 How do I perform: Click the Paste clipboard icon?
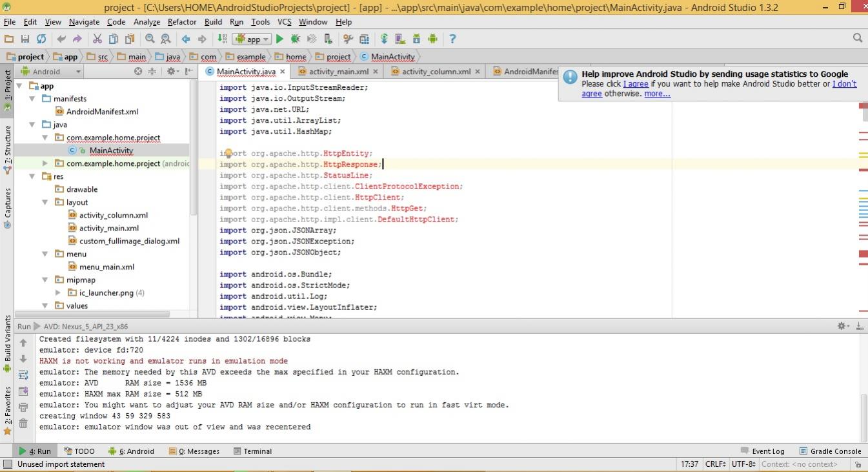(x=130, y=39)
